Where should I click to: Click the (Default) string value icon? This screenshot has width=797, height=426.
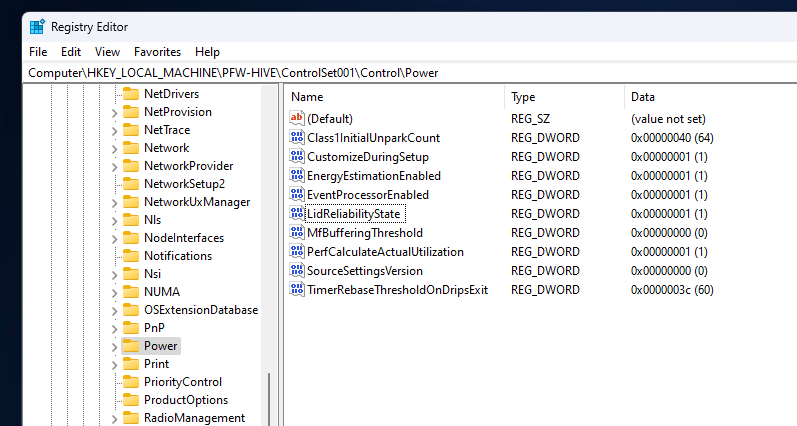(x=297, y=118)
